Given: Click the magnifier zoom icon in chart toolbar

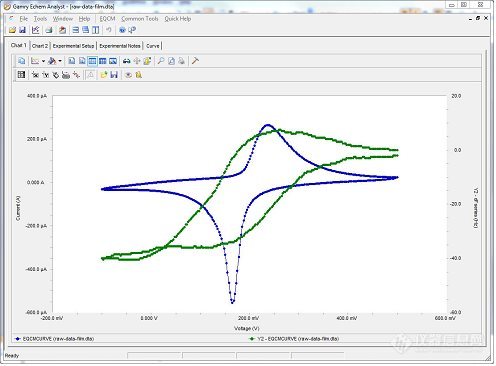Looking at the screenshot, I should pos(161,61).
